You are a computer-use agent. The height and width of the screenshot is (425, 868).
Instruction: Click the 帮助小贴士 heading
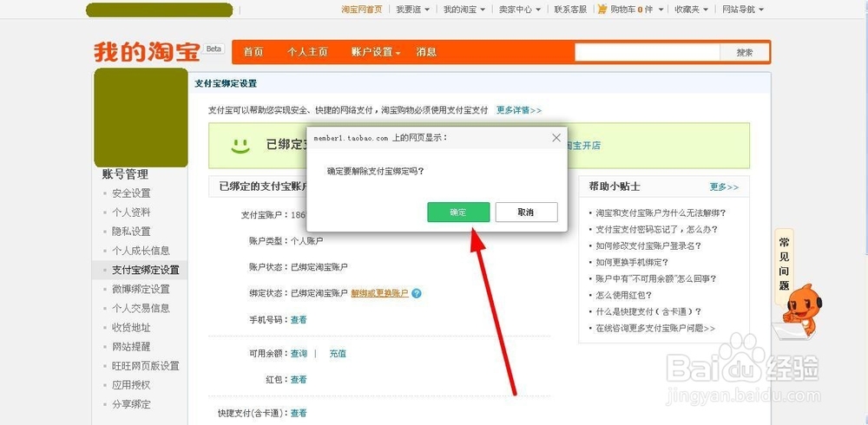615,187
